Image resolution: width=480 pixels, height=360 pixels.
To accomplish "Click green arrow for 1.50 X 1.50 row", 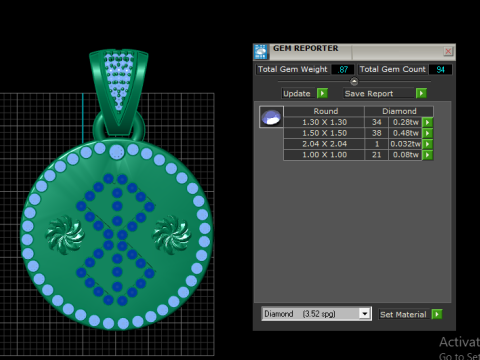I will 427,133.
